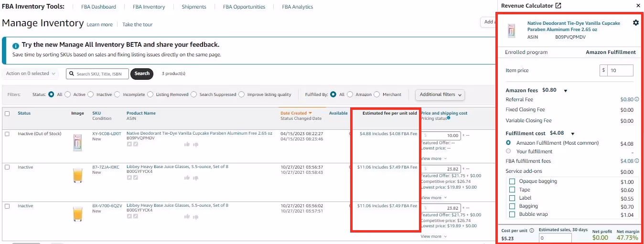Click first badge icon under 87-7ZJA-I0KC ASIN
This screenshot has height=244, width=644.
point(129,177)
